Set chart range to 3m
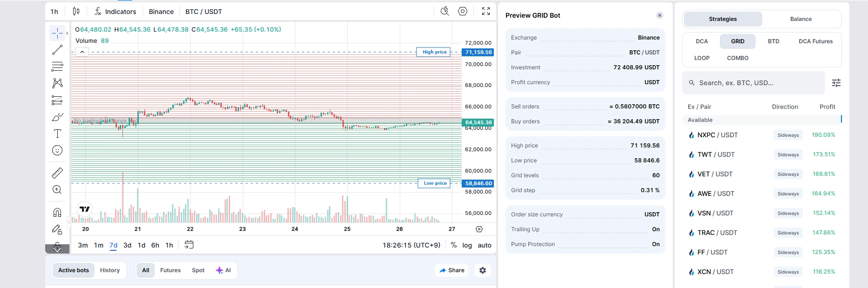 [83, 245]
